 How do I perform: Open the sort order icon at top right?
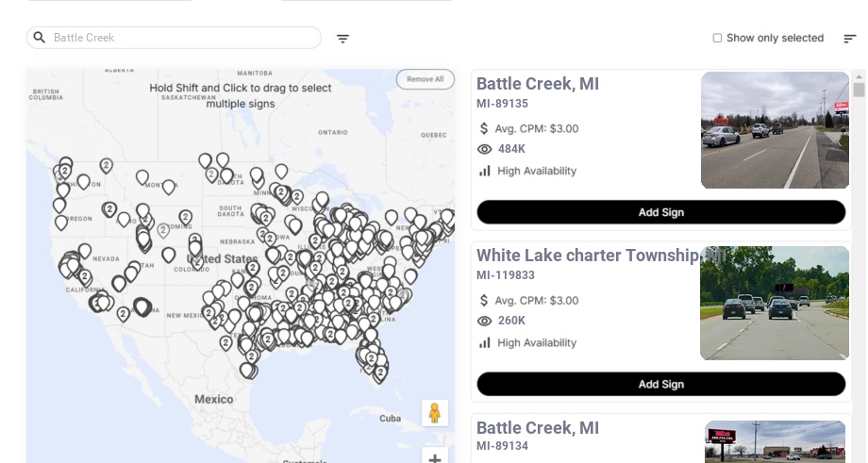pos(849,39)
